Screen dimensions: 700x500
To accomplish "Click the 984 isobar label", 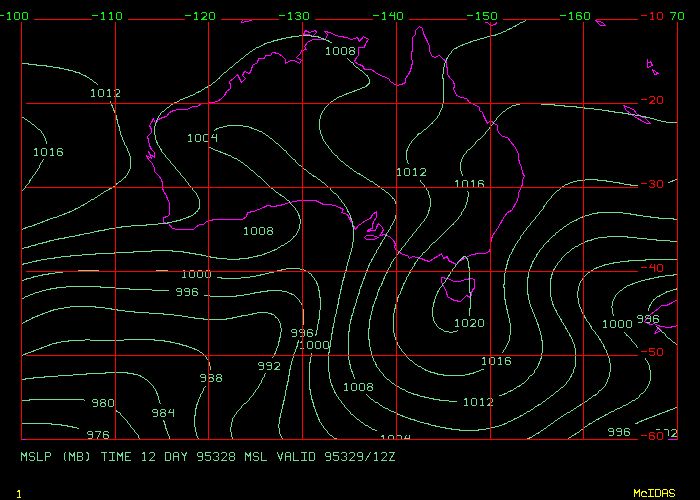I will click(x=163, y=413).
